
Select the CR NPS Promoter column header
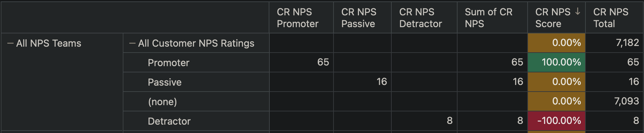tap(301, 18)
